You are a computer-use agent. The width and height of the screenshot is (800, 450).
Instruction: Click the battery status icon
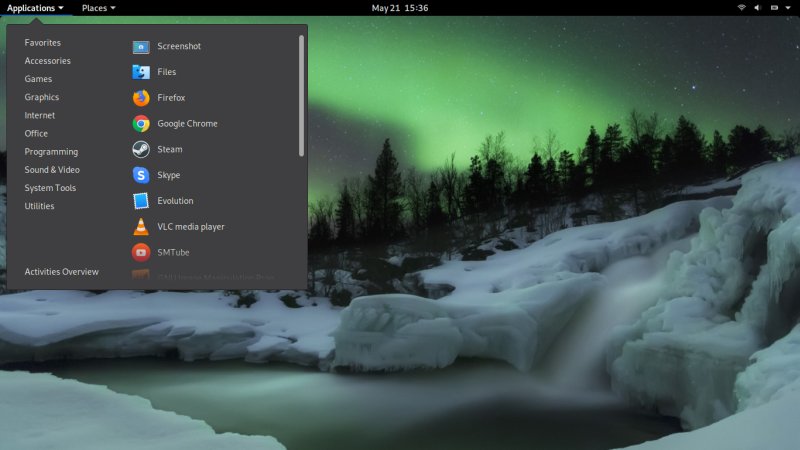tap(774, 8)
